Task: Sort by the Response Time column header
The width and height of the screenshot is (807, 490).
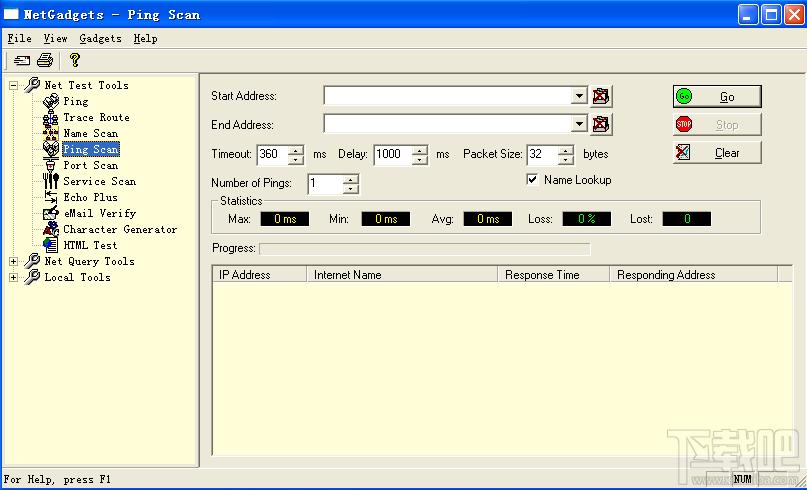Action: pos(553,275)
